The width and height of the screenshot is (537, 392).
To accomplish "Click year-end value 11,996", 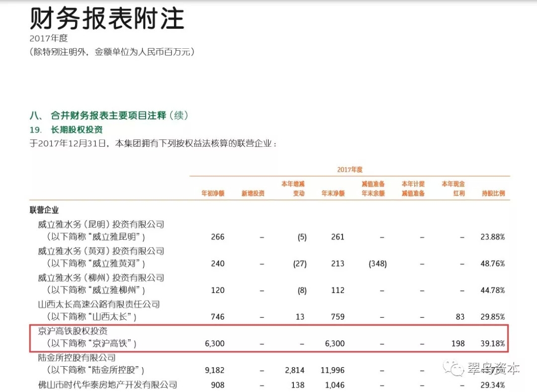I will coord(333,370).
